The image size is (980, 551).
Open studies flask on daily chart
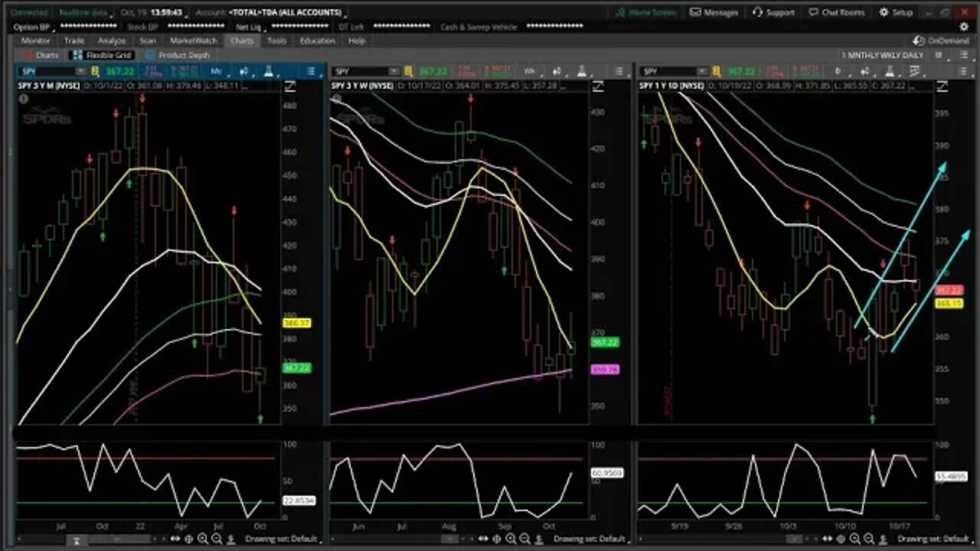pyautogui.click(x=890, y=71)
